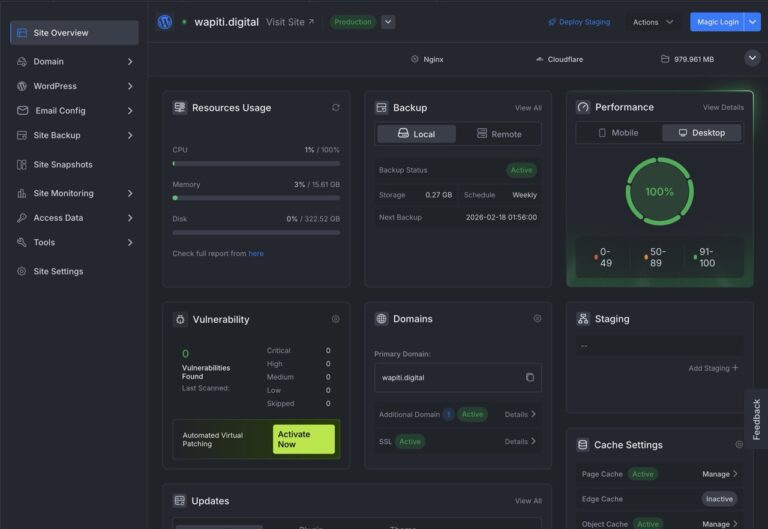768x529 pixels.
Task: Open Site Settings from the sidebar
Action: 58,272
